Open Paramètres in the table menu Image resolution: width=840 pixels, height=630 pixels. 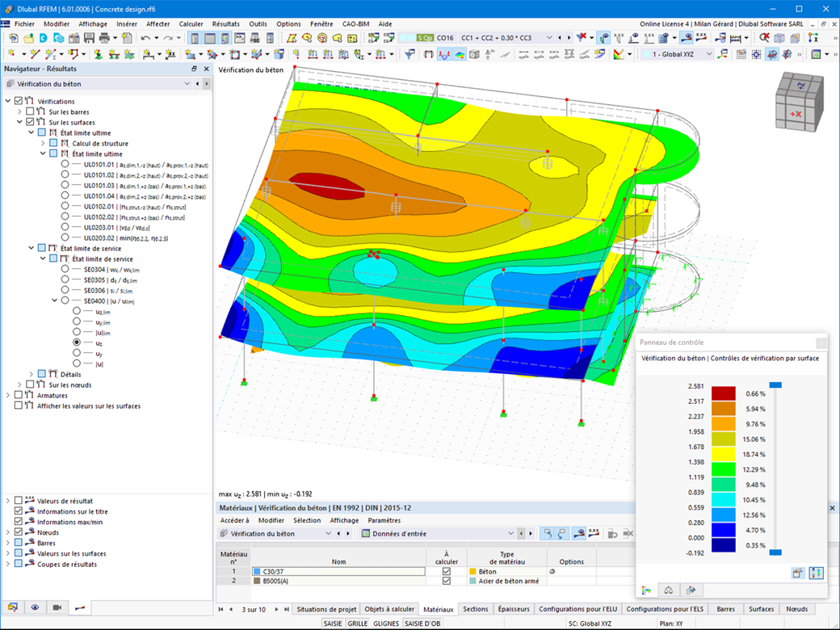pos(384,520)
